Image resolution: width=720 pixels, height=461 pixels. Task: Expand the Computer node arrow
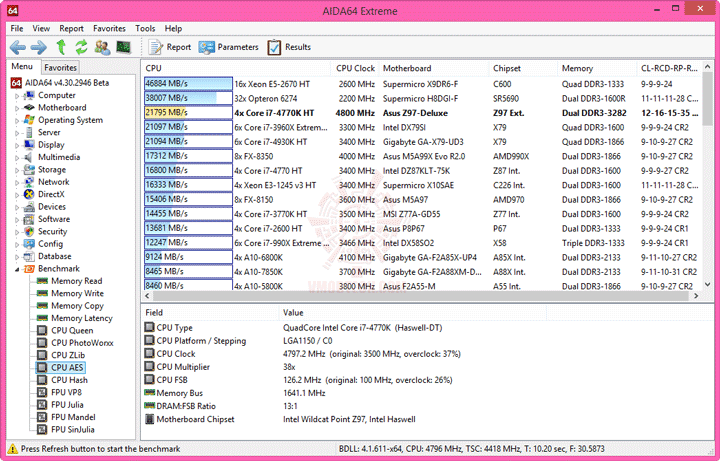tap(17, 96)
